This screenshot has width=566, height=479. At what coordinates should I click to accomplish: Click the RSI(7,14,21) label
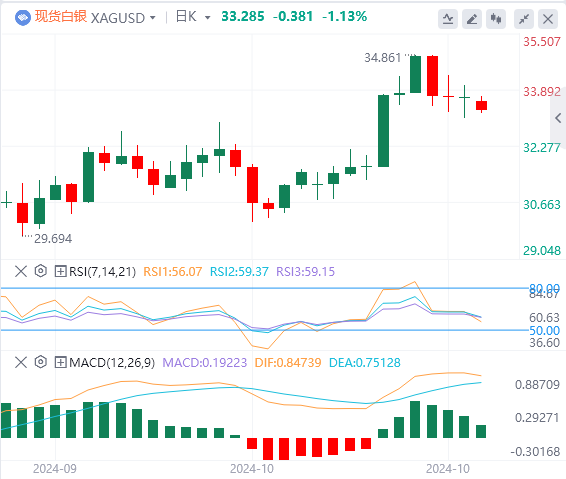point(103,271)
